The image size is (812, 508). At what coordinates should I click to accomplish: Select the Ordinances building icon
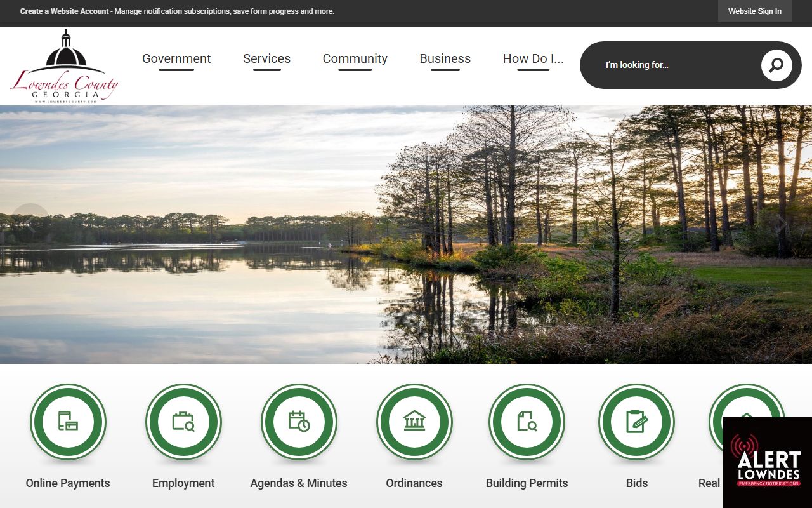(414, 422)
